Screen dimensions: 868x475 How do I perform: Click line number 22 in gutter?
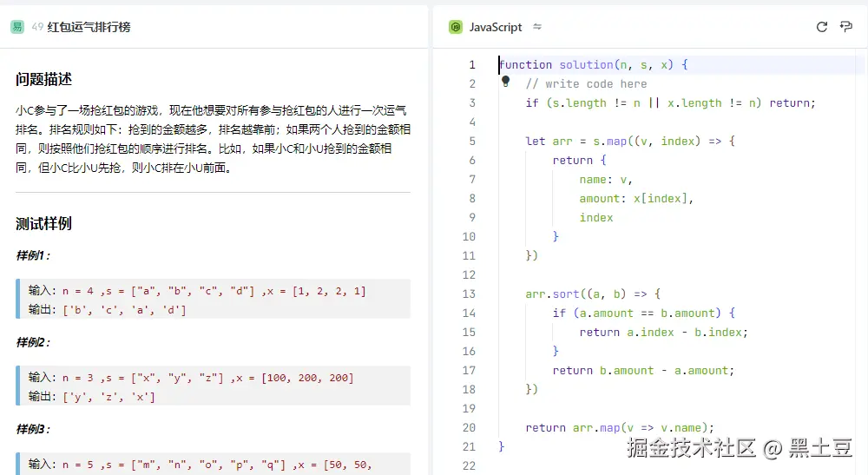tap(469, 466)
